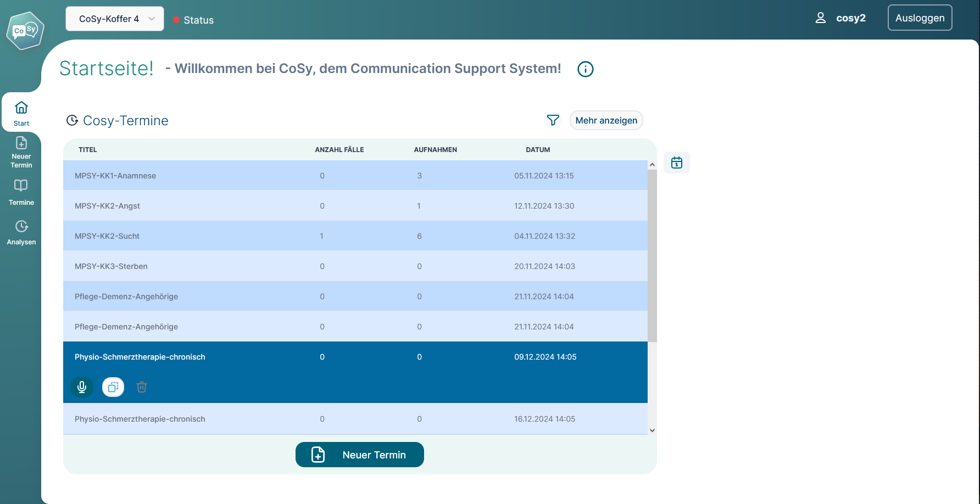980x504 pixels.
Task: Show info via the circled i icon
Action: click(585, 69)
